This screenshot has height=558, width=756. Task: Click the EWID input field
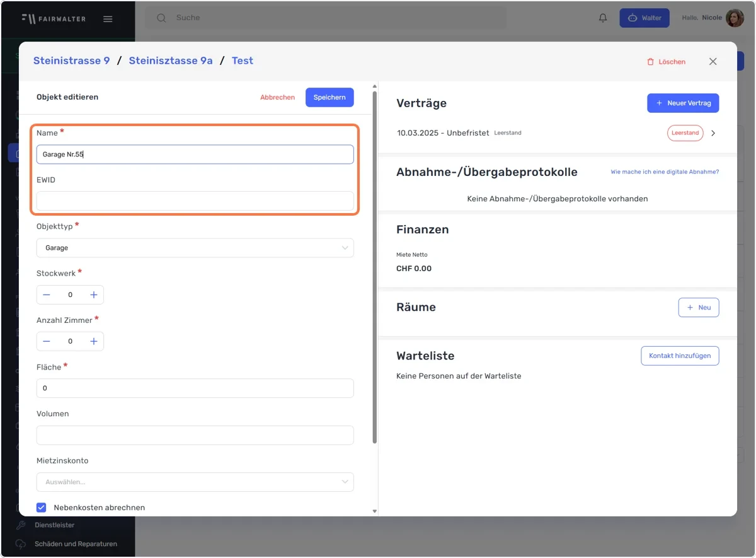[195, 201]
